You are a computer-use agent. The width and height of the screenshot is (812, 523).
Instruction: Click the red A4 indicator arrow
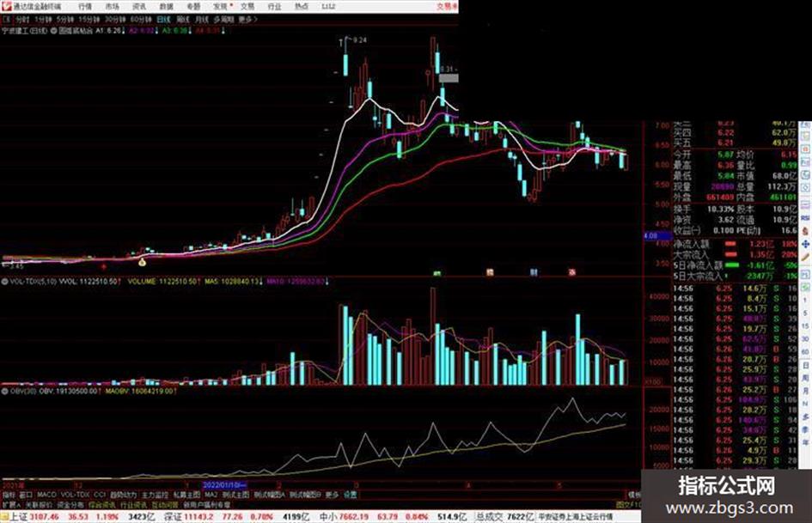[223, 31]
